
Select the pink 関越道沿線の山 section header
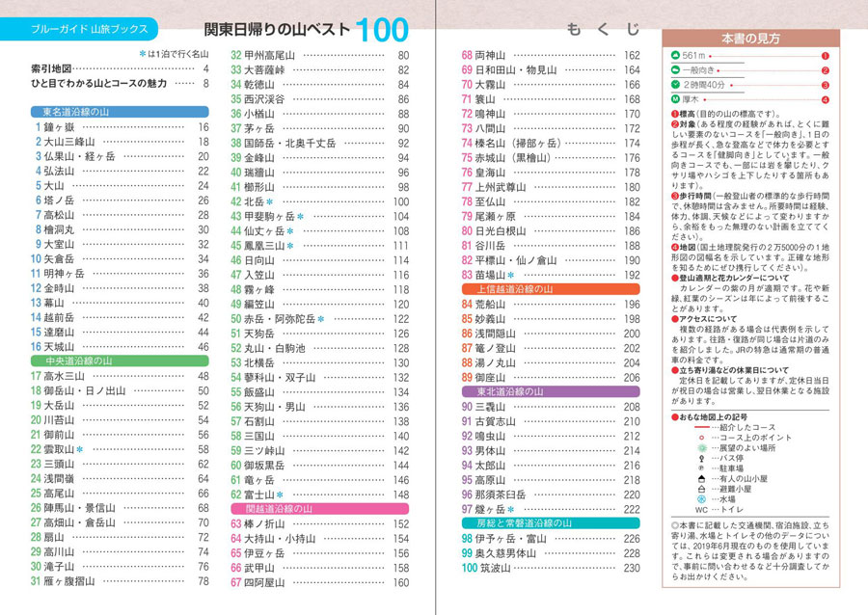point(319,509)
